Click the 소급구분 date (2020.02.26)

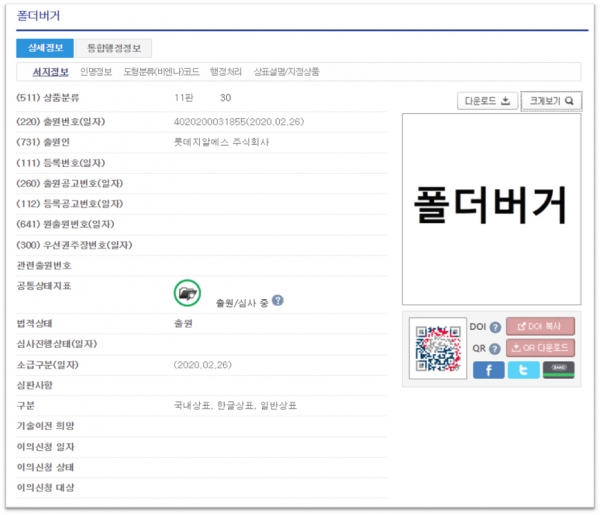203,365
